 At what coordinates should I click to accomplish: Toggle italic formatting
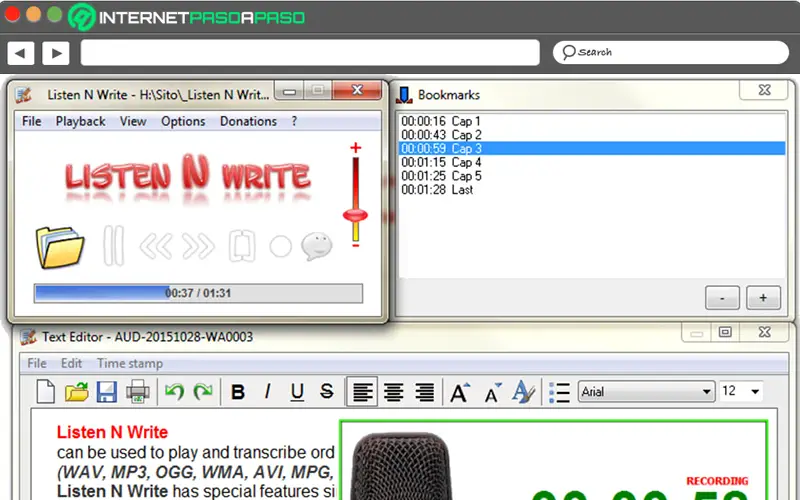(267, 392)
